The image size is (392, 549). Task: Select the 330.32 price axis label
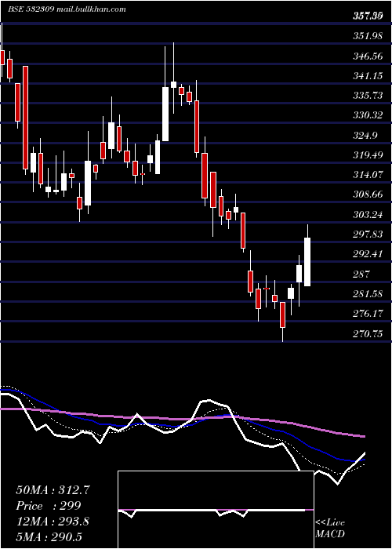tap(368, 115)
